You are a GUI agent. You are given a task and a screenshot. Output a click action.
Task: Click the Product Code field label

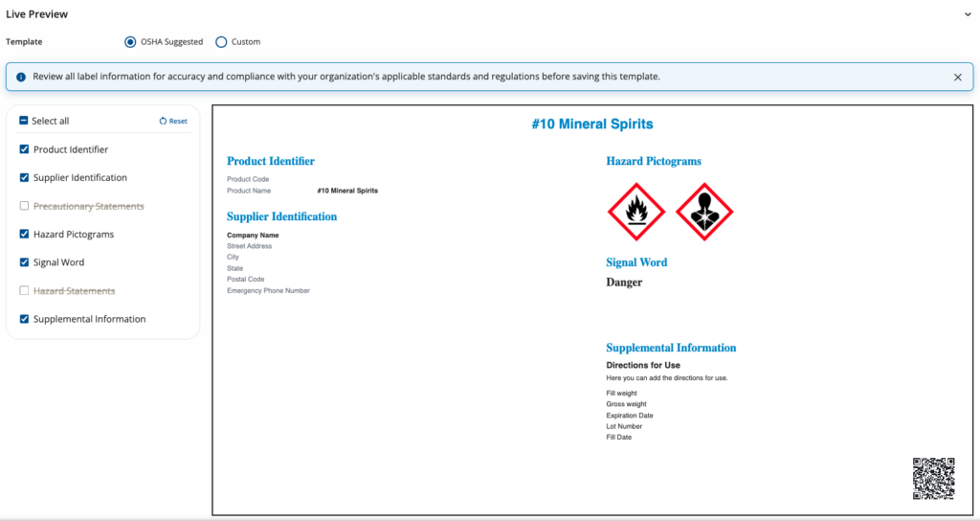pos(248,179)
